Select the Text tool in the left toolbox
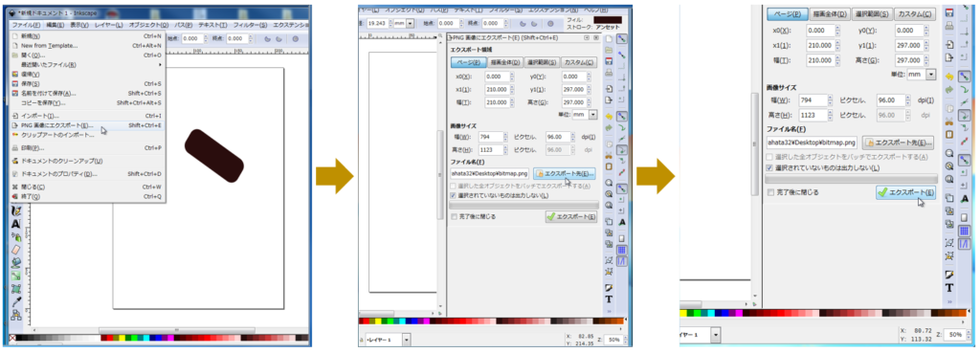This screenshot has height=353, width=980. click(16, 223)
